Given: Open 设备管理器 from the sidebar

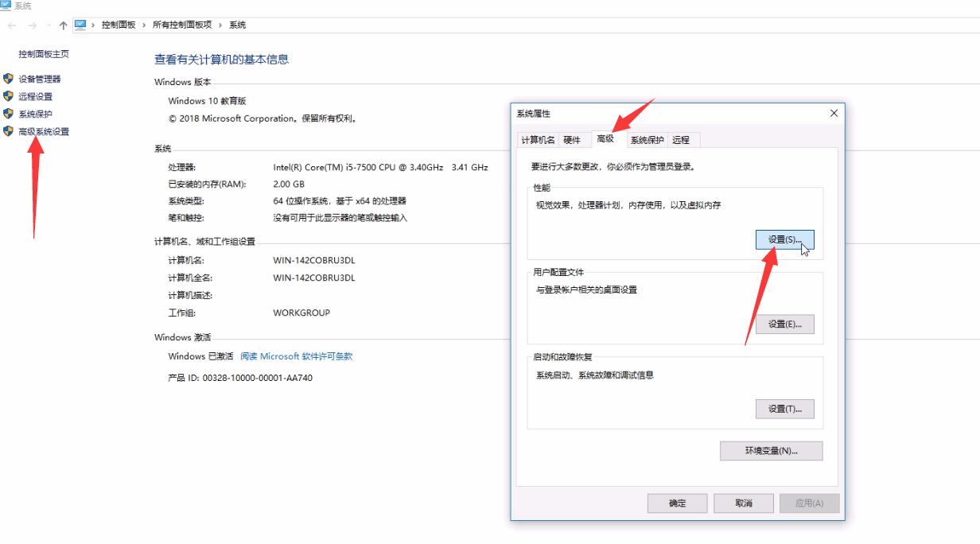Looking at the screenshot, I should pos(40,79).
